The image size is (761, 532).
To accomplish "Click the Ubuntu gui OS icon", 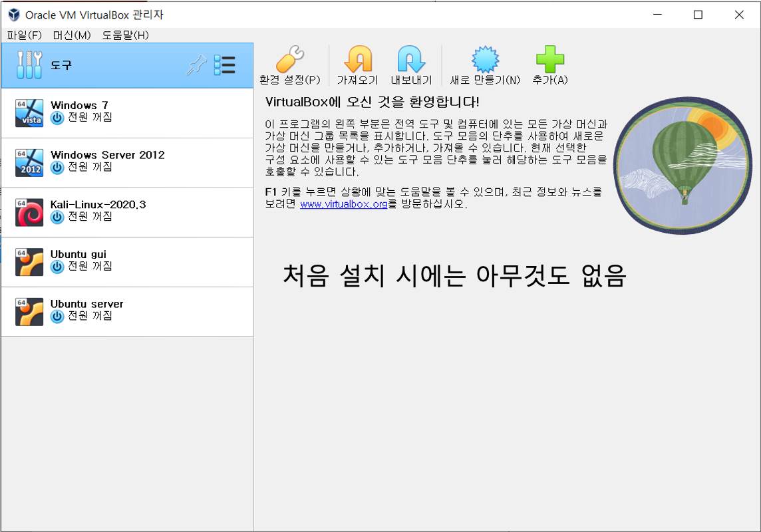I will click(29, 262).
